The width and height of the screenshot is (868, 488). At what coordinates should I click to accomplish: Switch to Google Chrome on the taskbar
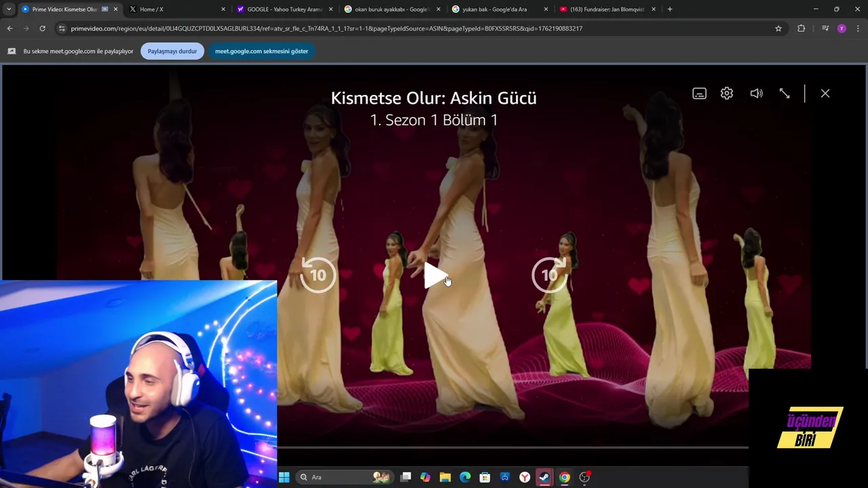pyautogui.click(x=564, y=477)
